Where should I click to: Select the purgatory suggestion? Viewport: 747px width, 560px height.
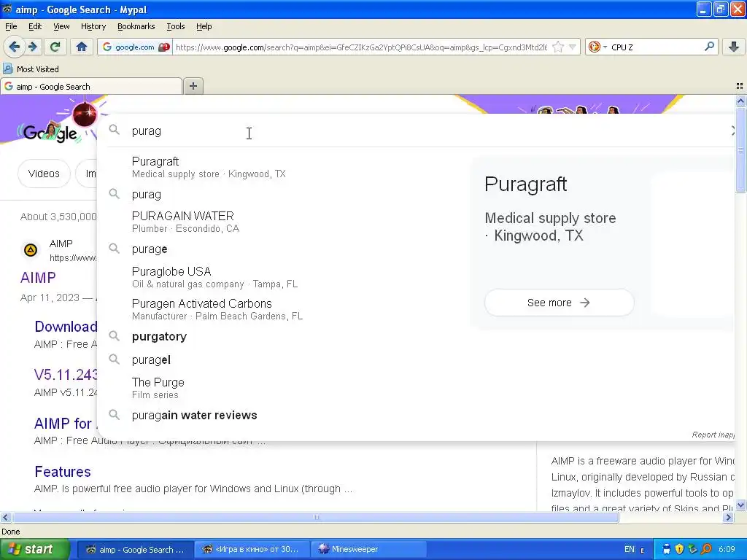point(286,337)
